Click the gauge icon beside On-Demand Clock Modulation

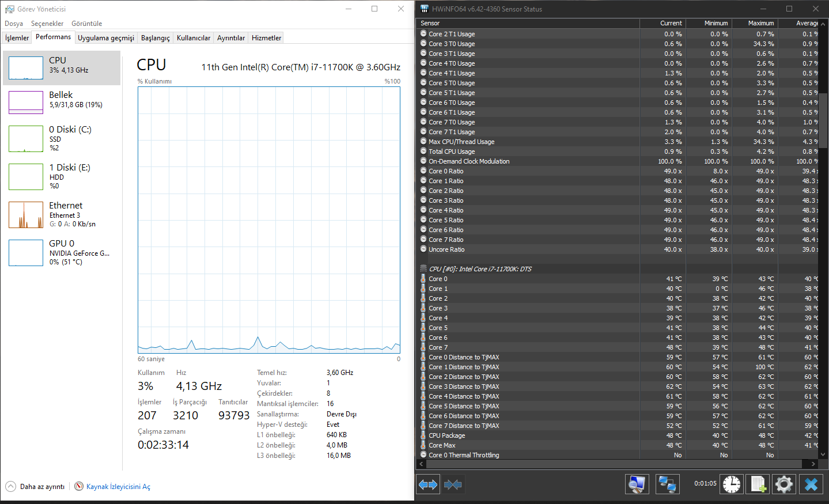423,161
